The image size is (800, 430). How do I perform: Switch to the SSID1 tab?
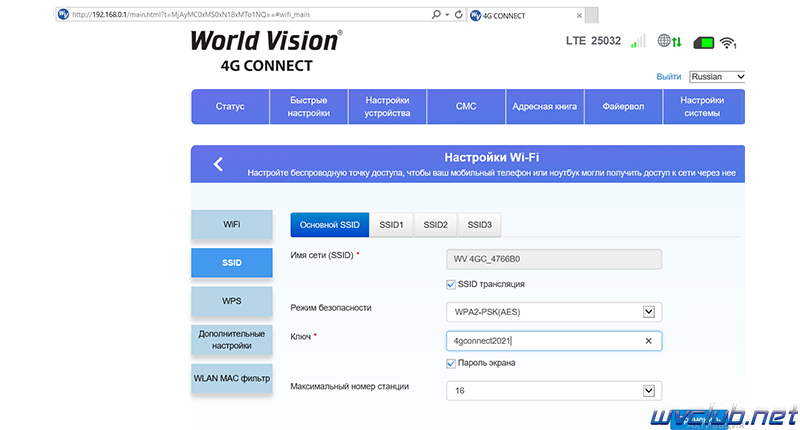click(391, 225)
